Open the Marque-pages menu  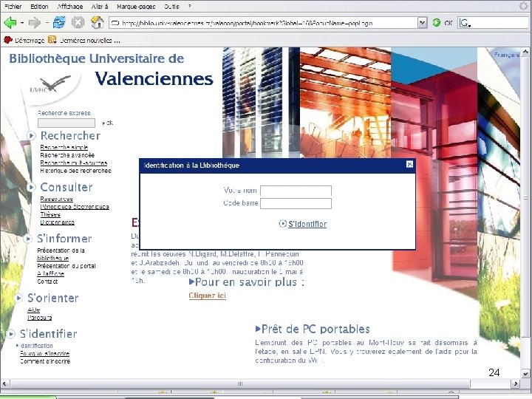[x=136, y=6]
